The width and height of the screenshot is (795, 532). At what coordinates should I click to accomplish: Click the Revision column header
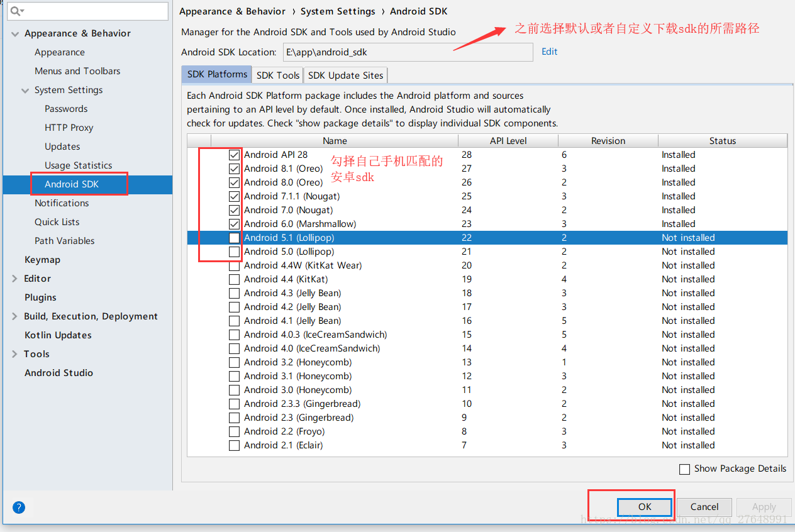(x=608, y=141)
